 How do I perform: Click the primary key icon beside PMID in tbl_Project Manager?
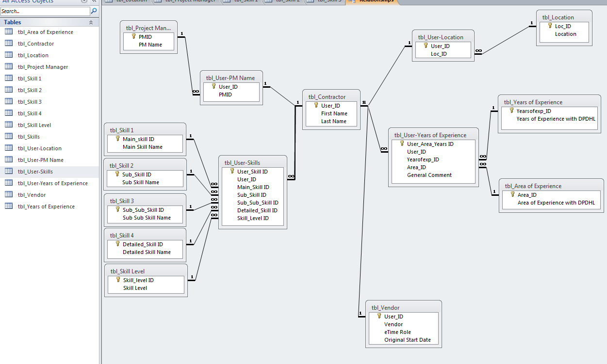coord(133,36)
